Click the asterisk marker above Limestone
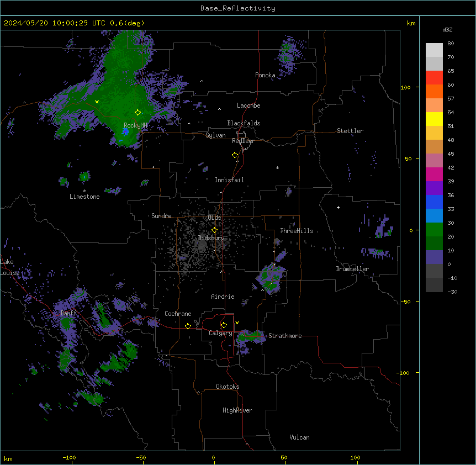476x465 pixels. pos(84,191)
